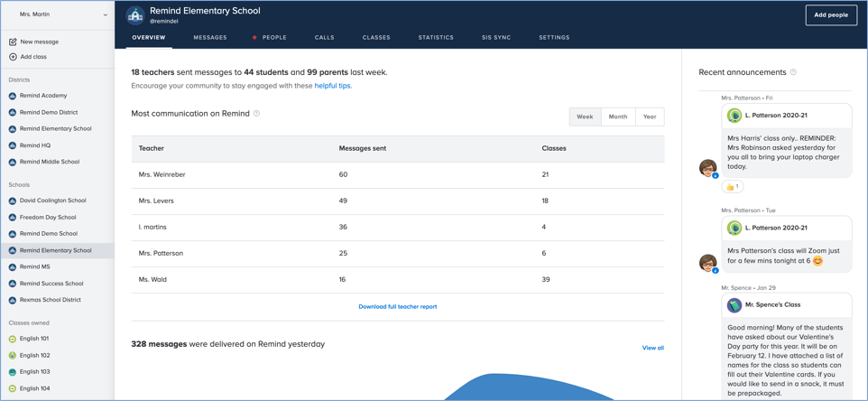
Task: Click the thumbs up reaction on announcement
Action: tap(733, 187)
